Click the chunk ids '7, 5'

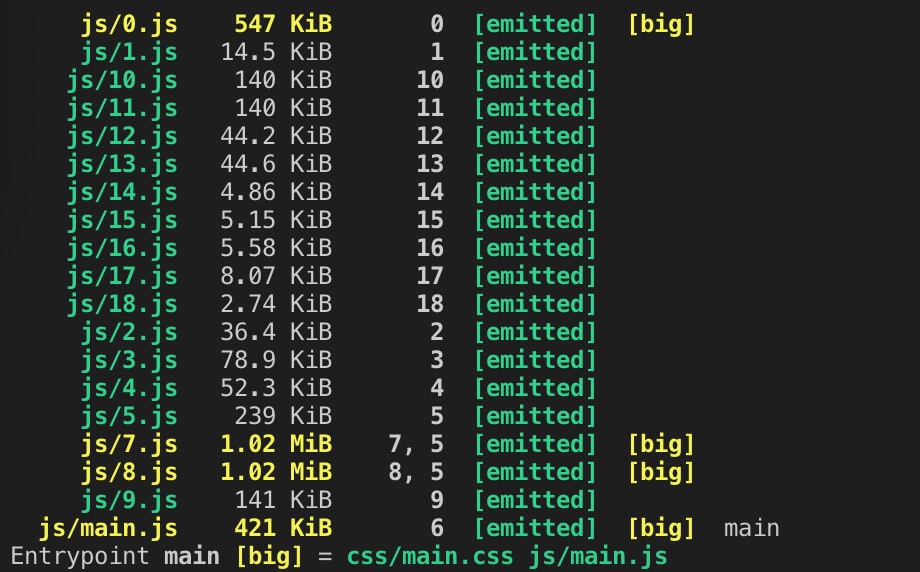pos(416,445)
